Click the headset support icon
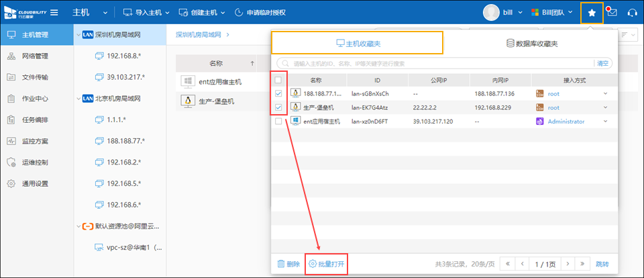The image size is (644, 278). 631,13
